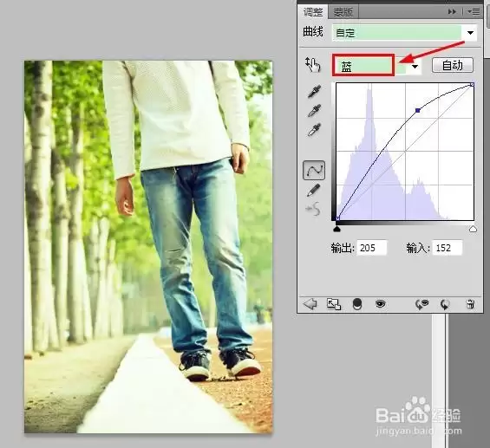The image size is (490, 448).
Task: Open the curves preset dropdown showing 自定
Action: click(x=404, y=32)
